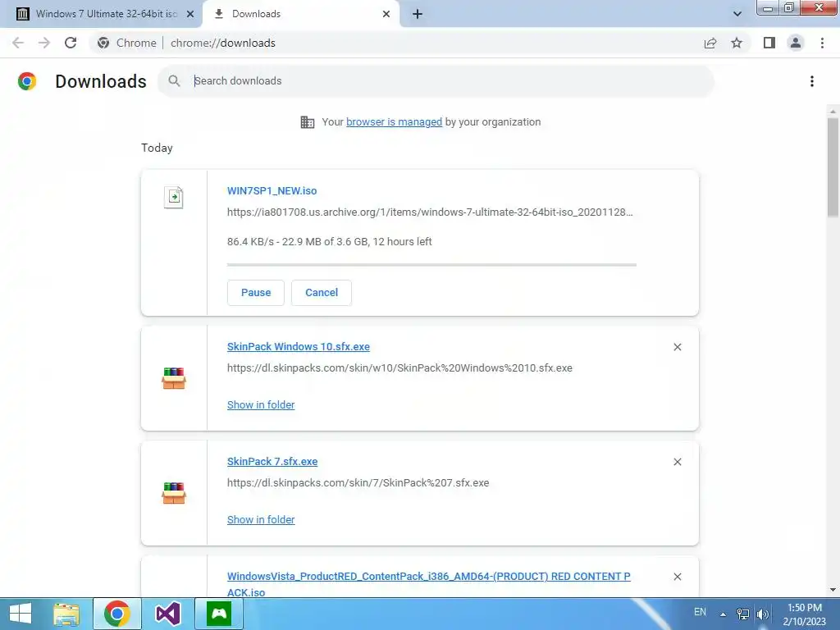Open SkinPack 7.sfx.exe link
The width and height of the screenshot is (840, 630).
click(x=272, y=461)
